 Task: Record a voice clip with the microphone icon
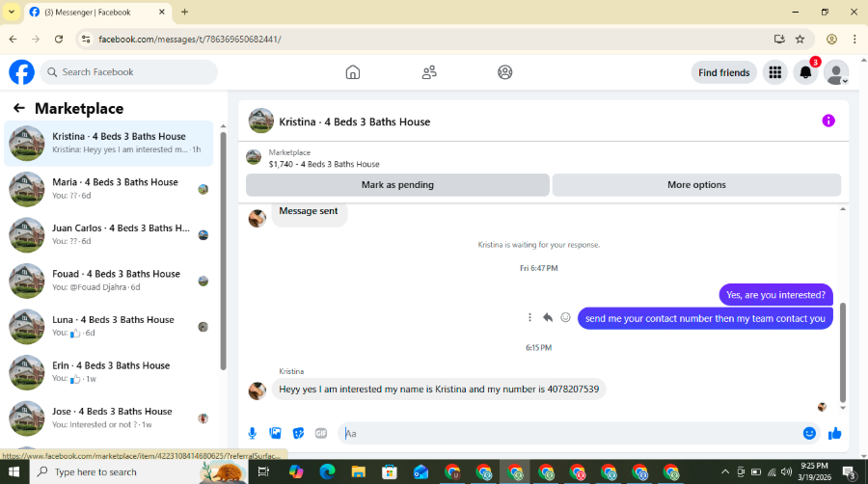pyautogui.click(x=252, y=433)
